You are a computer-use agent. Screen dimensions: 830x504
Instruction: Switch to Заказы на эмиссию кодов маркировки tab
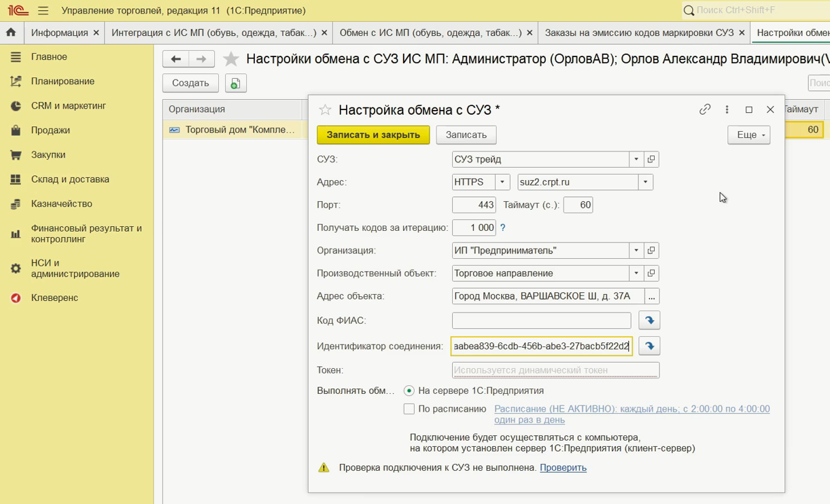click(639, 33)
